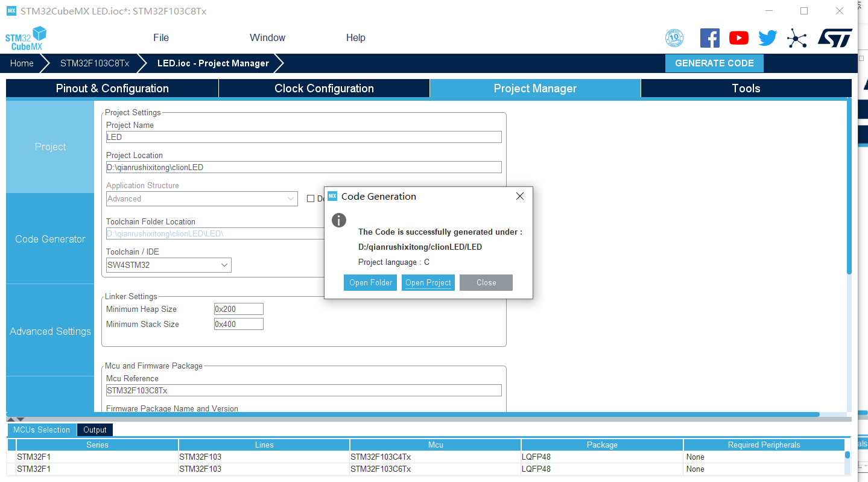Click the horizontal scrollbar above bottom panel
The image size is (868, 482).
[x=413, y=414]
